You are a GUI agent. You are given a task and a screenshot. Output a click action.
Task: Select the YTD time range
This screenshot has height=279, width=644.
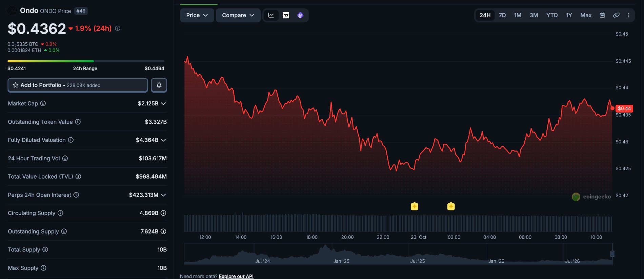click(552, 15)
